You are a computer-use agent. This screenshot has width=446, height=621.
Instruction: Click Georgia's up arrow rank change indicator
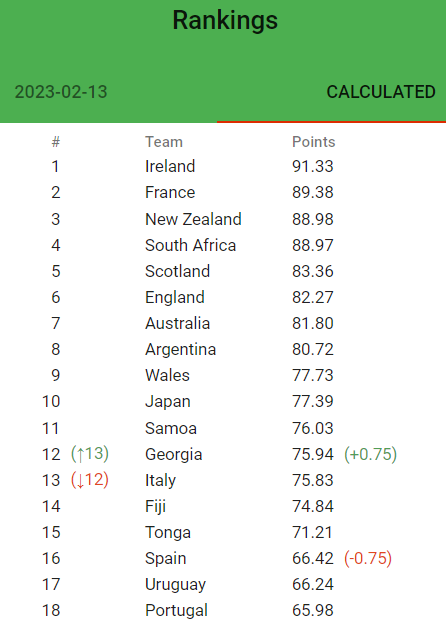(90, 454)
